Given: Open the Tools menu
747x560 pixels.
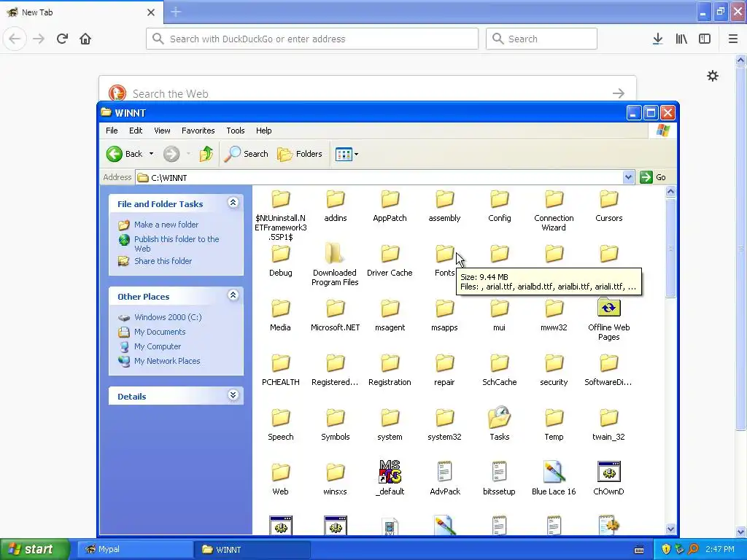Looking at the screenshot, I should (x=236, y=131).
